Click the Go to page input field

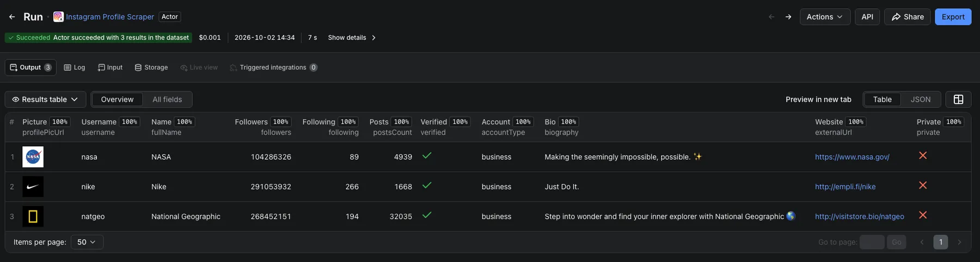[x=872, y=242]
